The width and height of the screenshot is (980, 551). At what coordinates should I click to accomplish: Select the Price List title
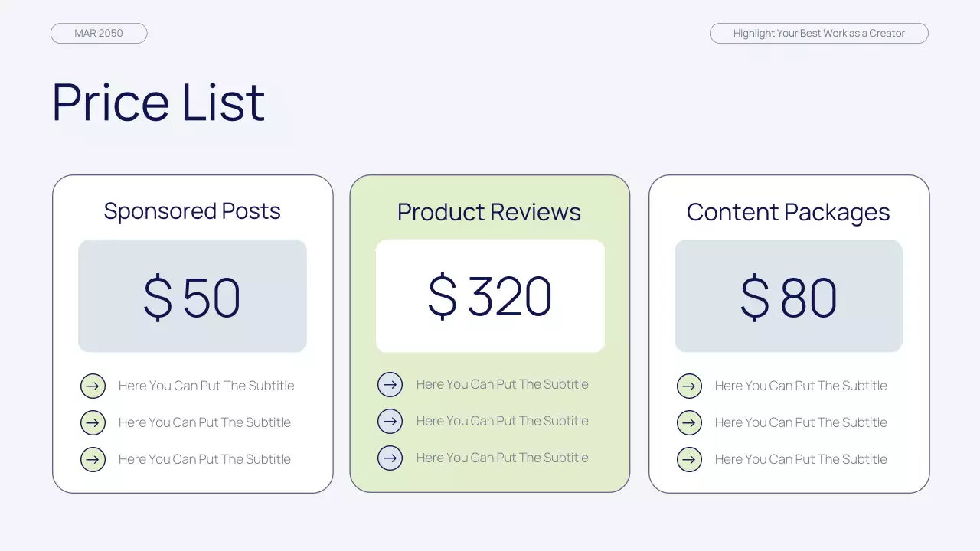point(158,102)
